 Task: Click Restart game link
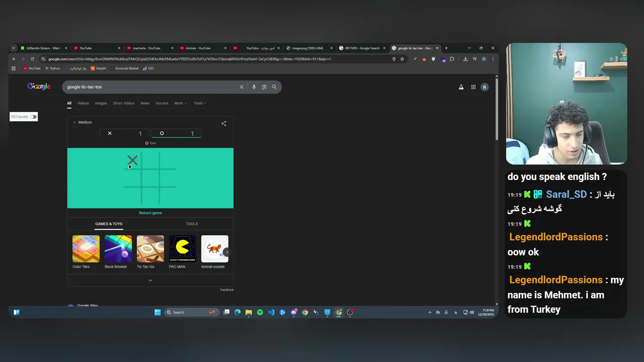(150, 213)
